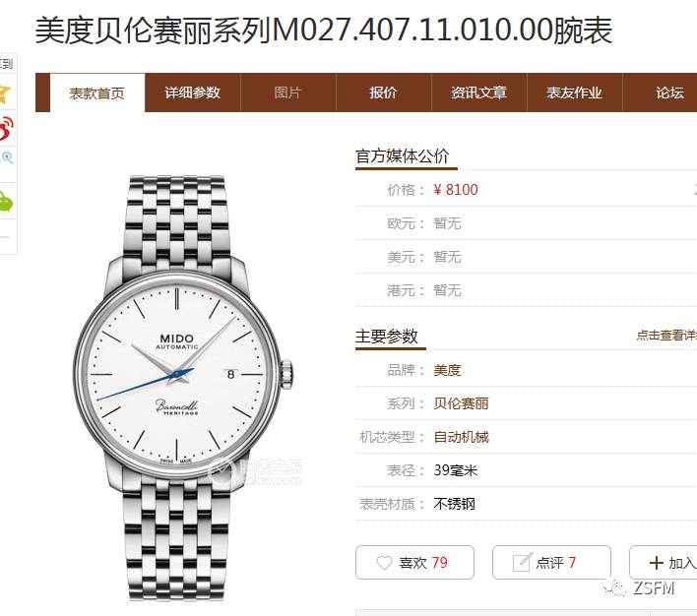Click the heart icon beside 喜欢
The image size is (697, 616).
tap(384, 563)
